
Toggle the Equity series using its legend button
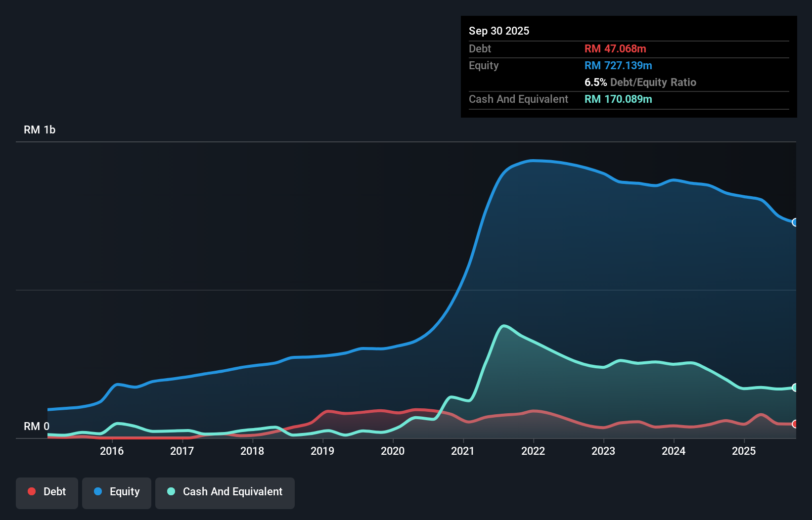point(117,492)
